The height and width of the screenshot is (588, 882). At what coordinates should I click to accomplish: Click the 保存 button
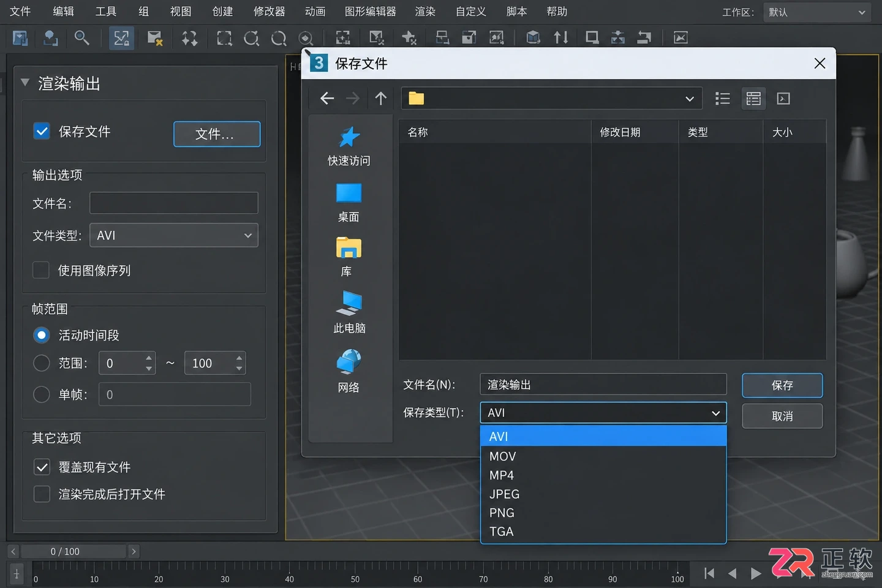(782, 385)
